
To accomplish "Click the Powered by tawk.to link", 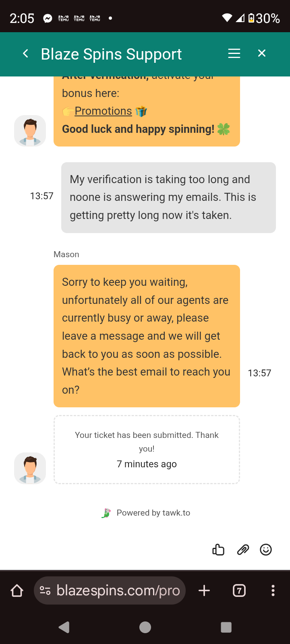I will 146,513.
